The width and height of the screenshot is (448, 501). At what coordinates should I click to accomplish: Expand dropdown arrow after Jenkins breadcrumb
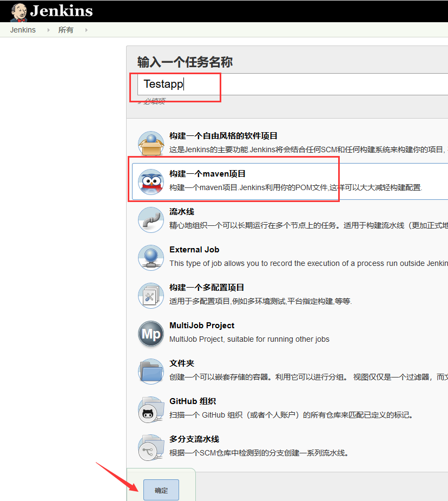tap(49, 30)
